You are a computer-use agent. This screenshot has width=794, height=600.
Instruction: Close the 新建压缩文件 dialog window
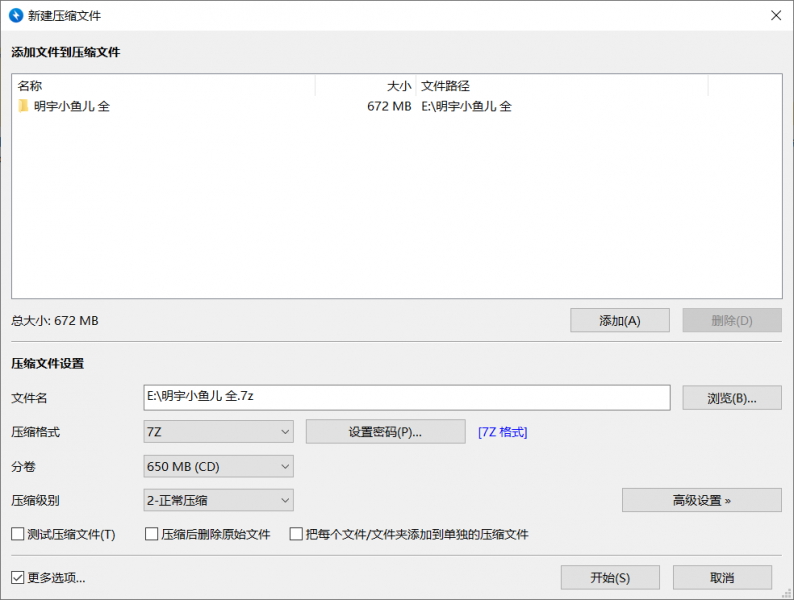775,15
